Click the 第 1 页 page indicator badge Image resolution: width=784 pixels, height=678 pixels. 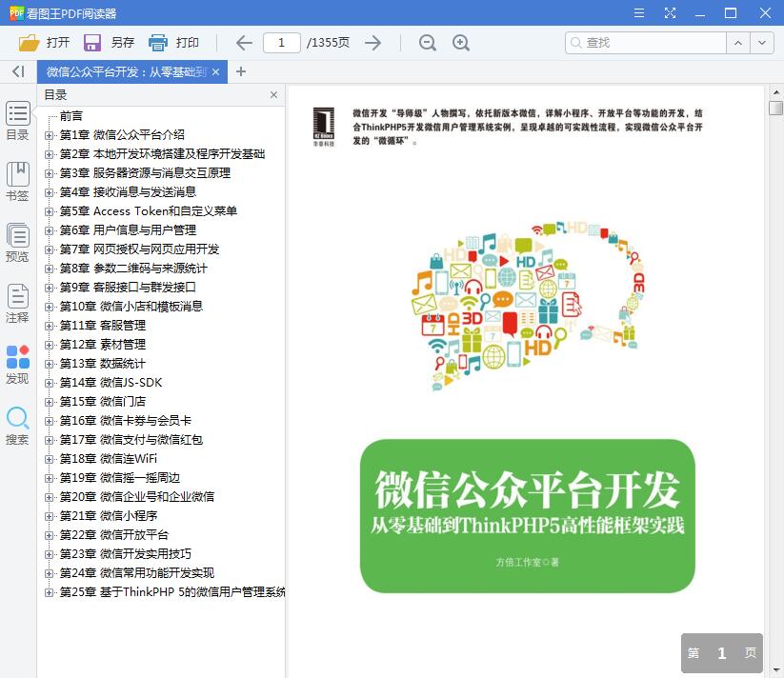[x=721, y=653]
